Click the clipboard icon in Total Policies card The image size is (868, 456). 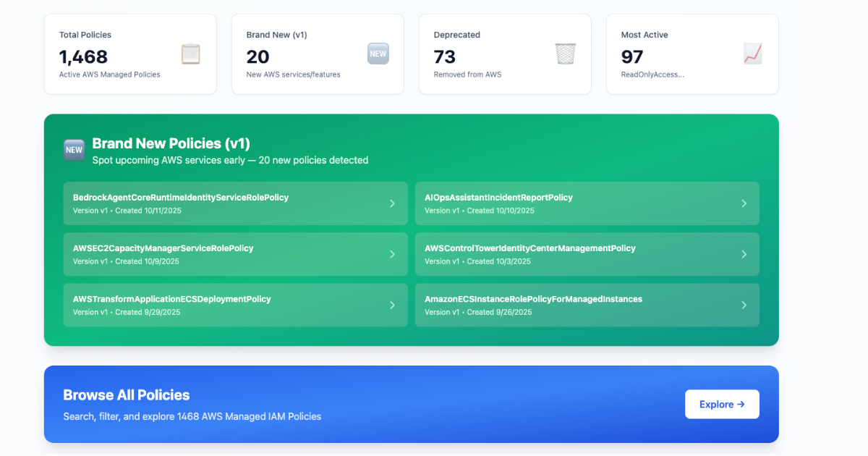[190, 54]
